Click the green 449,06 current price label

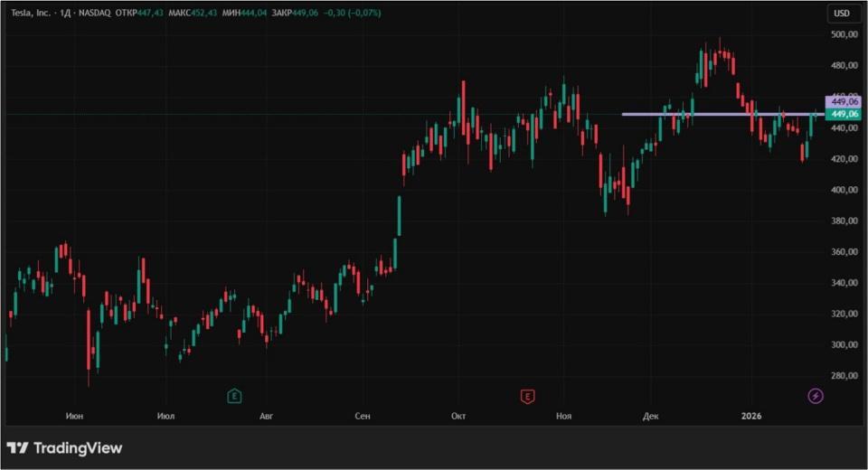click(x=843, y=115)
